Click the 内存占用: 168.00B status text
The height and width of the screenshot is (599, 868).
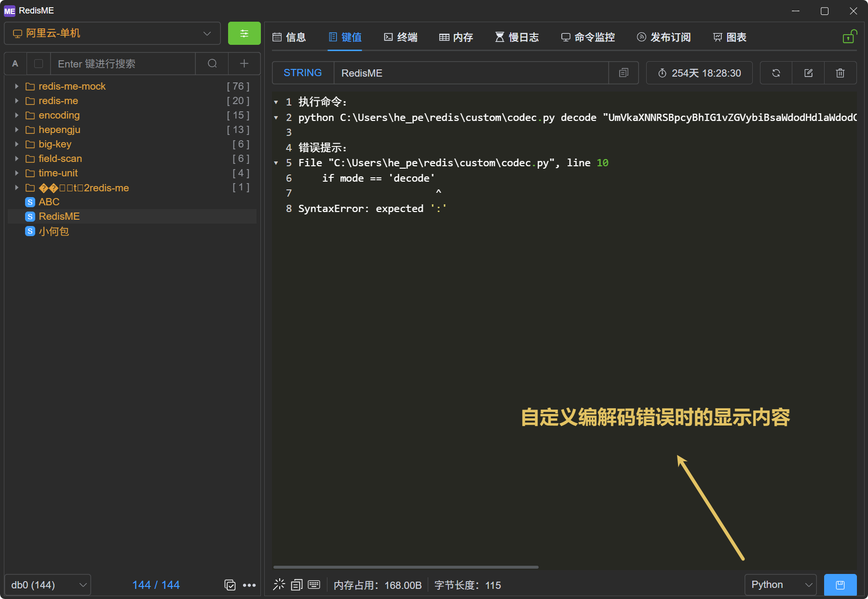pyautogui.click(x=378, y=585)
